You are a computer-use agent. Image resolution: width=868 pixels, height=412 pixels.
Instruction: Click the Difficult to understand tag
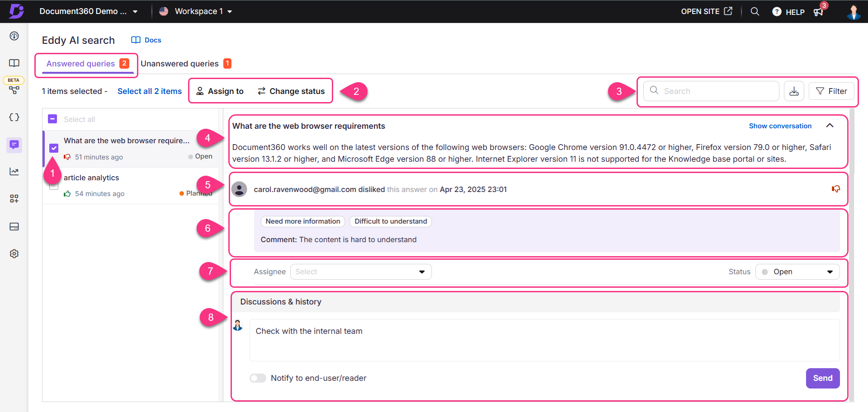click(391, 221)
